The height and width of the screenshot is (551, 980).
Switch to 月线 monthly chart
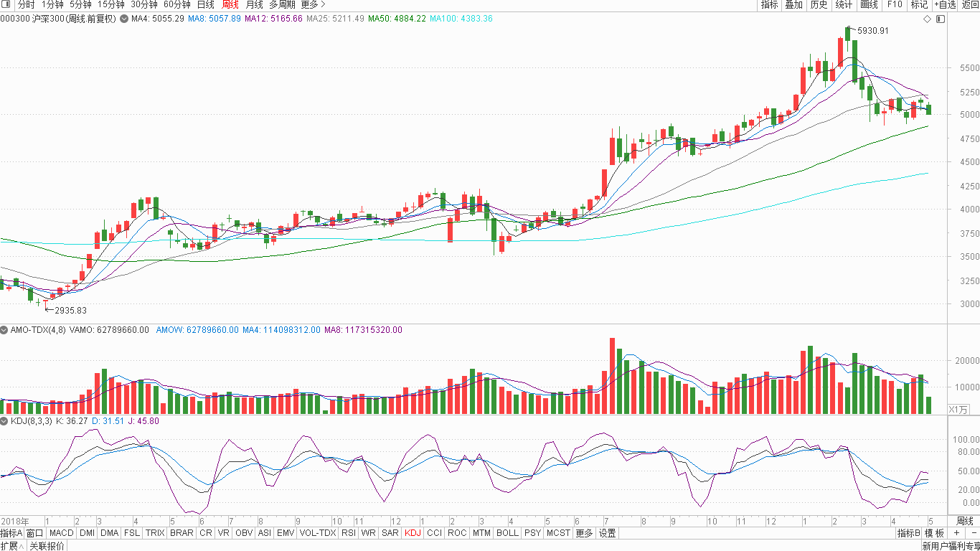click(x=255, y=4)
